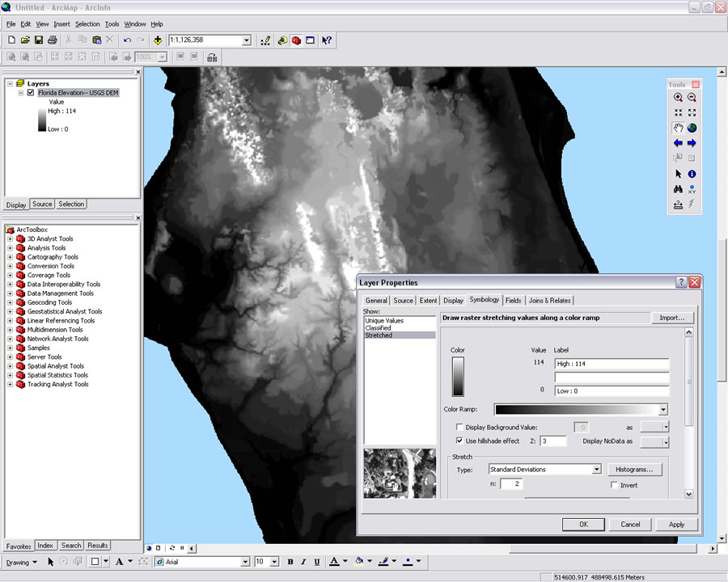The image size is (728, 582).
Task: Open the Color Ramp gradient selector
Action: click(581, 410)
